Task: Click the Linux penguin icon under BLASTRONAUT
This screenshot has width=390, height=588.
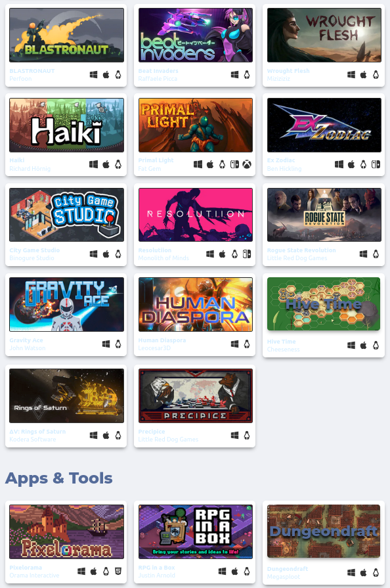Action: point(118,75)
